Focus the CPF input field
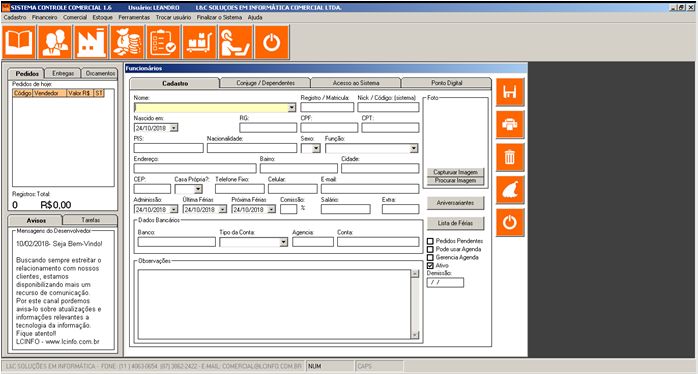 (329, 128)
